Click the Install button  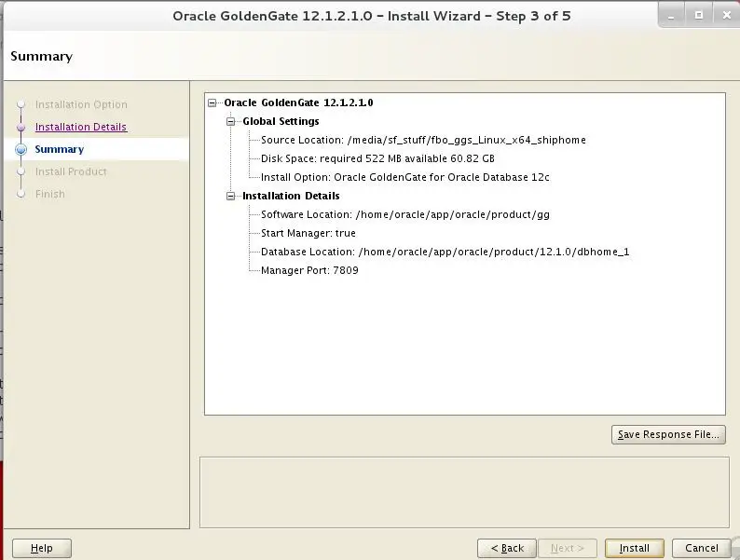pyautogui.click(x=635, y=548)
